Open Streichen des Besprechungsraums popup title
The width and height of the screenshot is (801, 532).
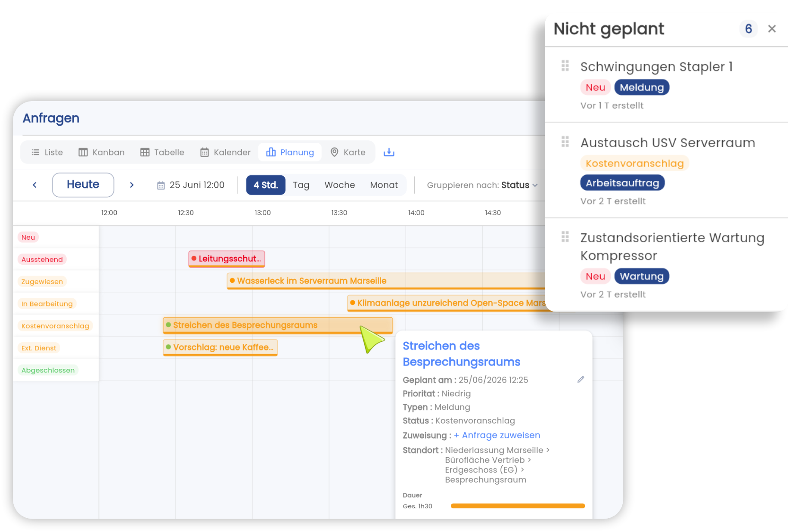(x=461, y=354)
